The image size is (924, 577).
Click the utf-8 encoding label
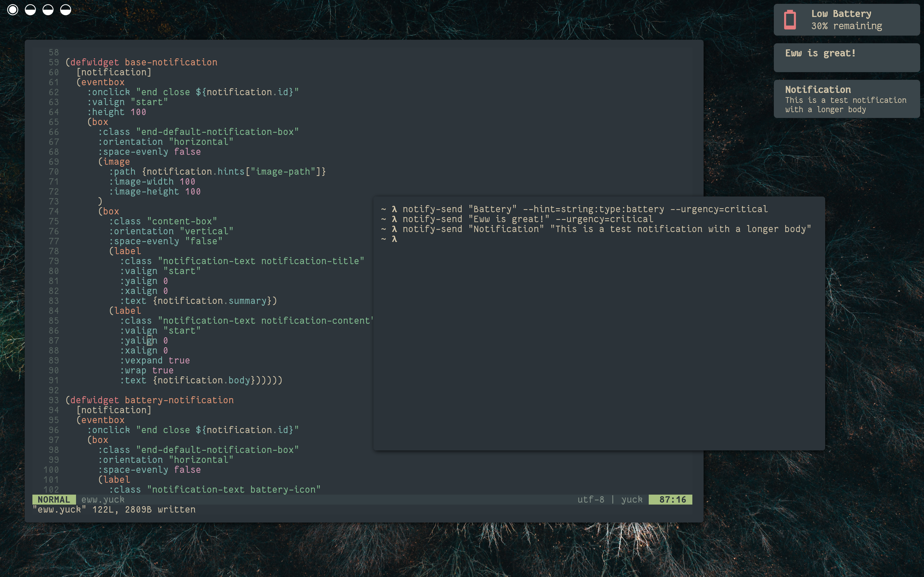[591, 499]
